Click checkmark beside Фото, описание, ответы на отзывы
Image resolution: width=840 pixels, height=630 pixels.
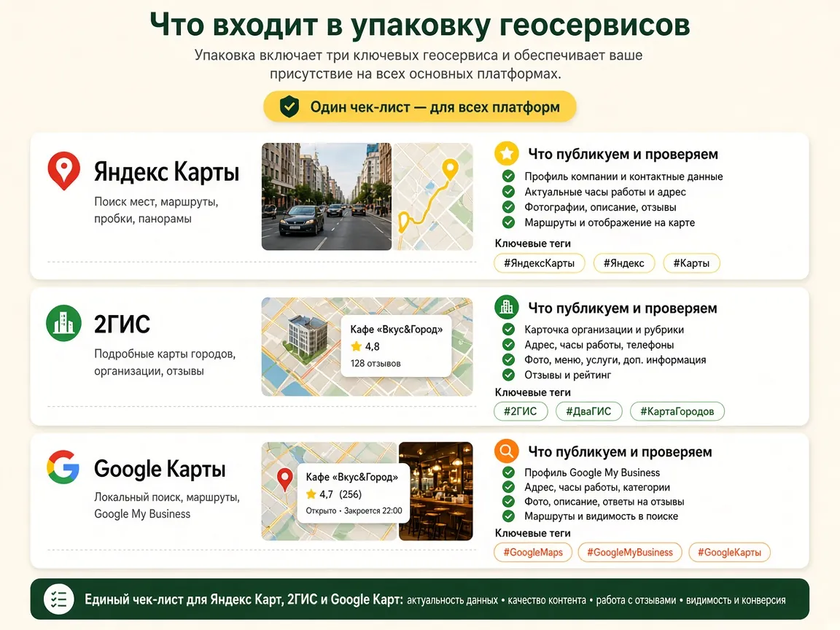508,502
